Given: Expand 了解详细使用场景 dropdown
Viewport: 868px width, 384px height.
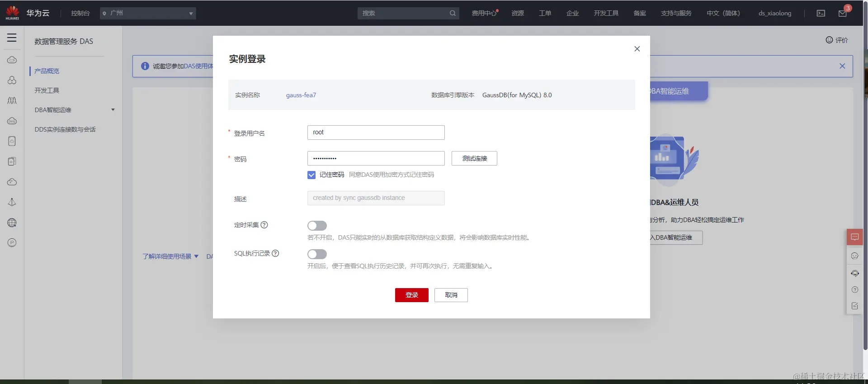Looking at the screenshot, I should point(170,256).
